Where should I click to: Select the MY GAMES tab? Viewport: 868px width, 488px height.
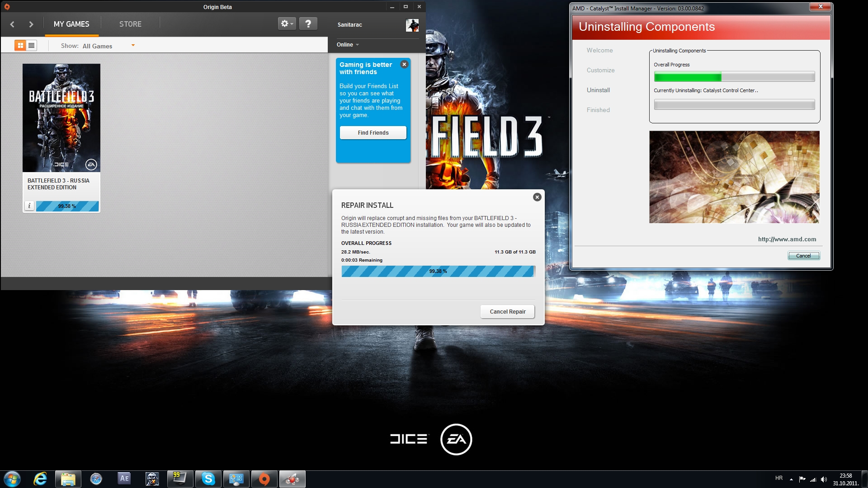click(x=71, y=24)
